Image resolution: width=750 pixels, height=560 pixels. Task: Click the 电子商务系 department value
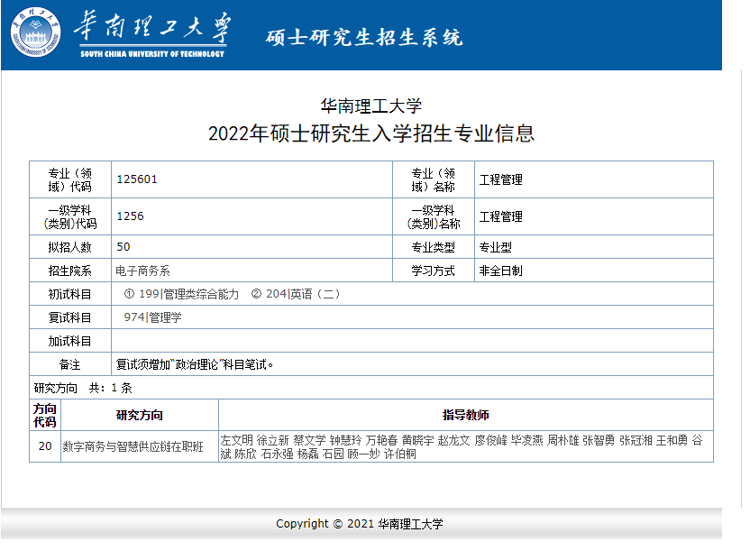pos(142,271)
